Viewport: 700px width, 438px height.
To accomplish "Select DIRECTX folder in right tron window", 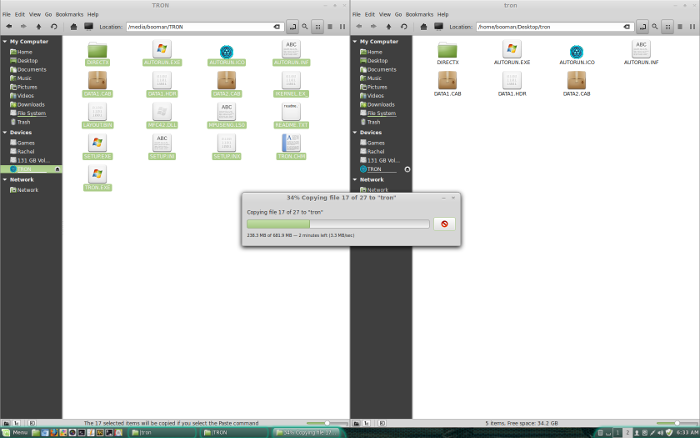I will coord(447,54).
